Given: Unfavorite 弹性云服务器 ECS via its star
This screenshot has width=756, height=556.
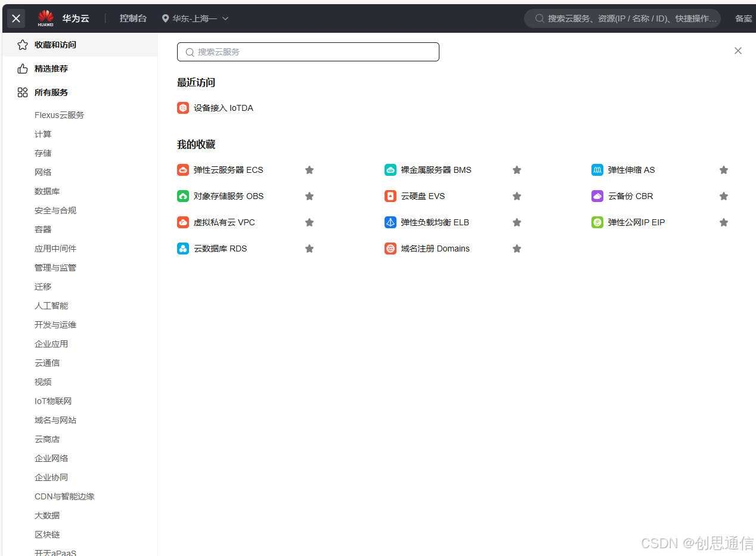Looking at the screenshot, I should coord(309,170).
